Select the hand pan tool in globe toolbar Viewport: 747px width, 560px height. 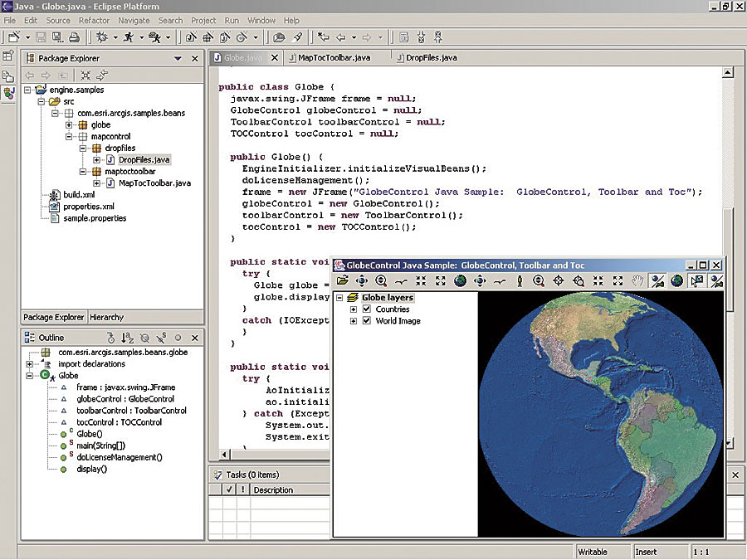coord(637,282)
